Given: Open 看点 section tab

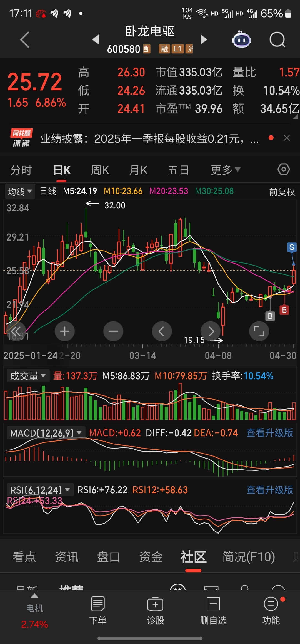Looking at the screenshot, I should pyautogui.click(x=24, y=557).
